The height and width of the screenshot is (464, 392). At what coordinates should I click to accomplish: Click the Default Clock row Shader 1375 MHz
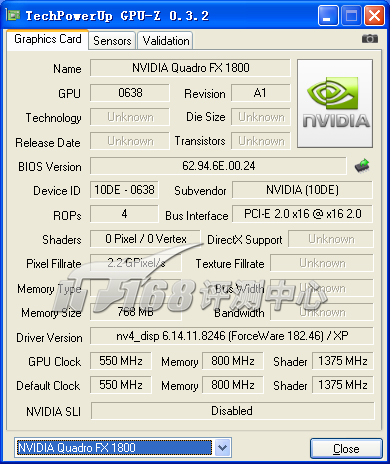[x=343, y=385]
